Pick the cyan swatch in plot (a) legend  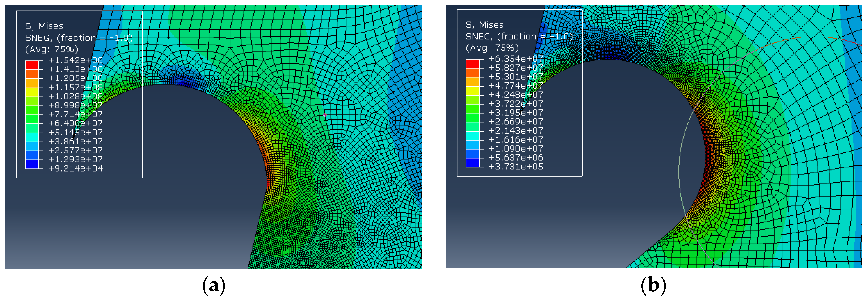coord(32,137)
